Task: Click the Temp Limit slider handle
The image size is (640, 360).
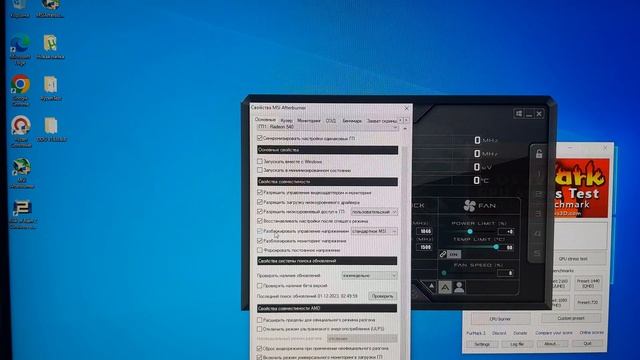Action: 496,247
